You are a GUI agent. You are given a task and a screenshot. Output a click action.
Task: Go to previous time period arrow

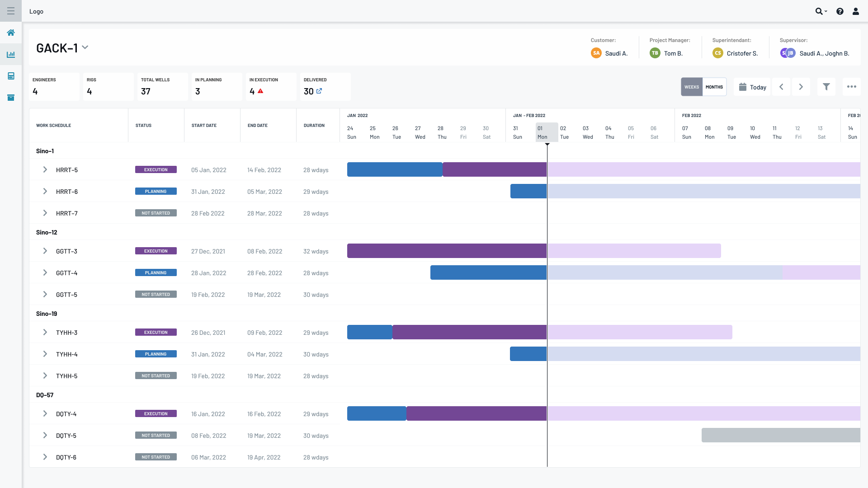(781, 87)
